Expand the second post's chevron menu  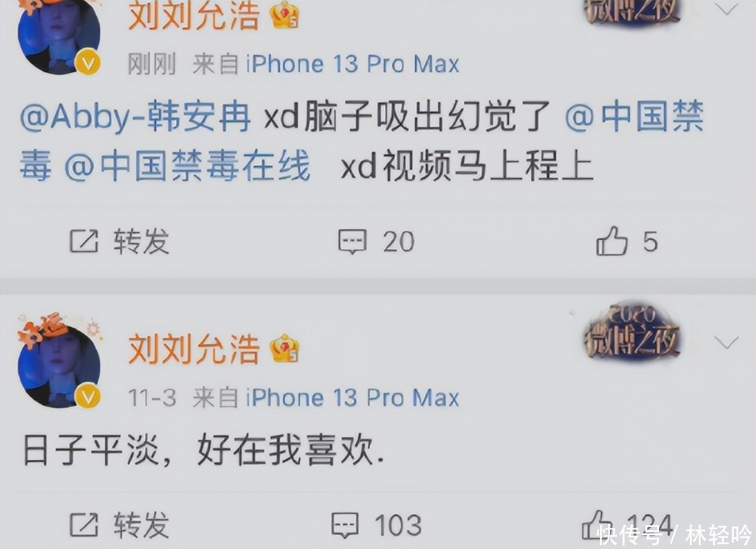(x=726, y=342)
